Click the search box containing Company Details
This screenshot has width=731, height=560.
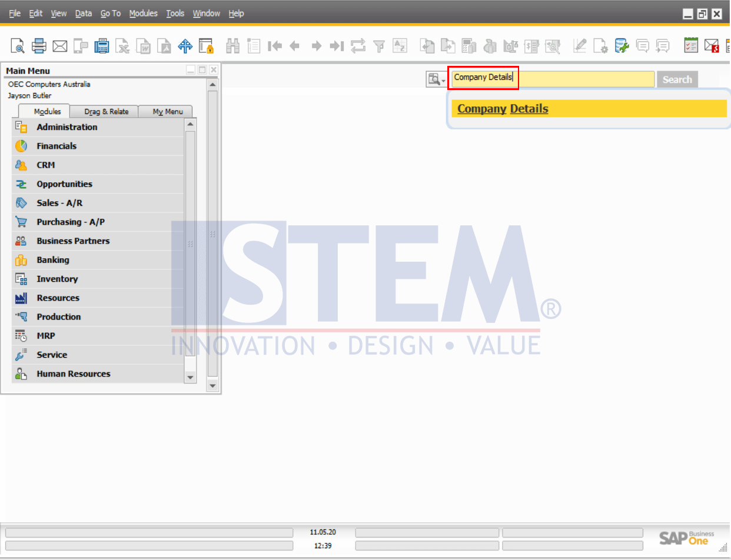point(553,79)
